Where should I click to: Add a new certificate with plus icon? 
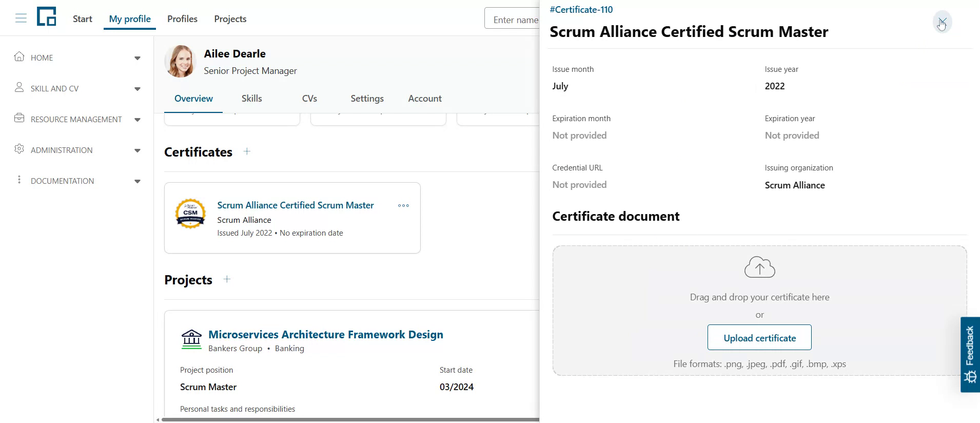pos(247,151)
